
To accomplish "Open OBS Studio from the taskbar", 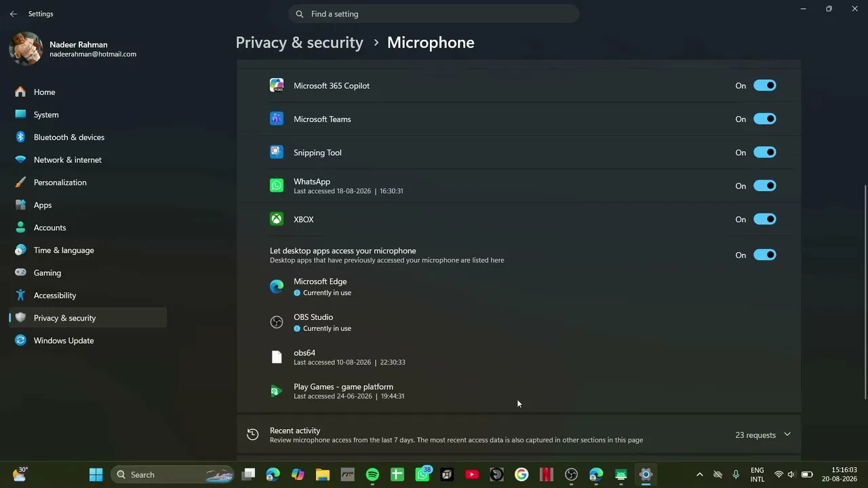I will tap(571, 474).
